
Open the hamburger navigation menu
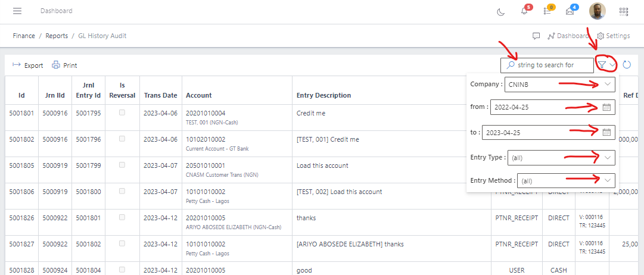[17, 11]
